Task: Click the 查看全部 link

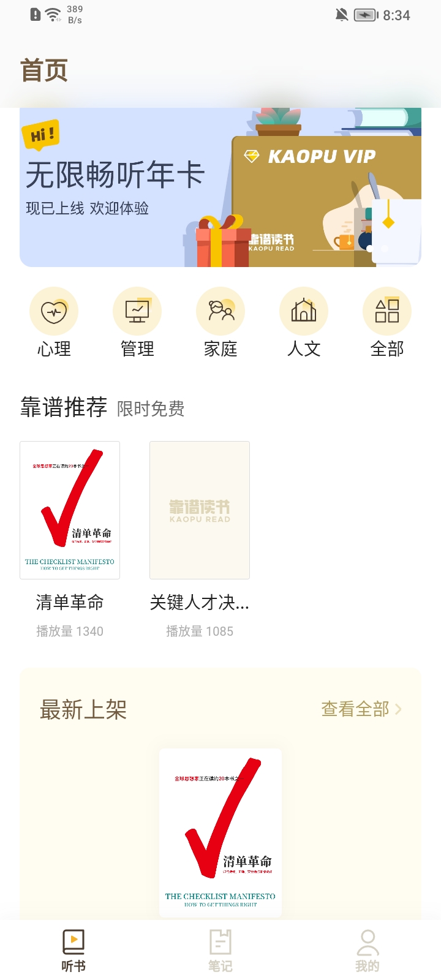Action: 355,709
